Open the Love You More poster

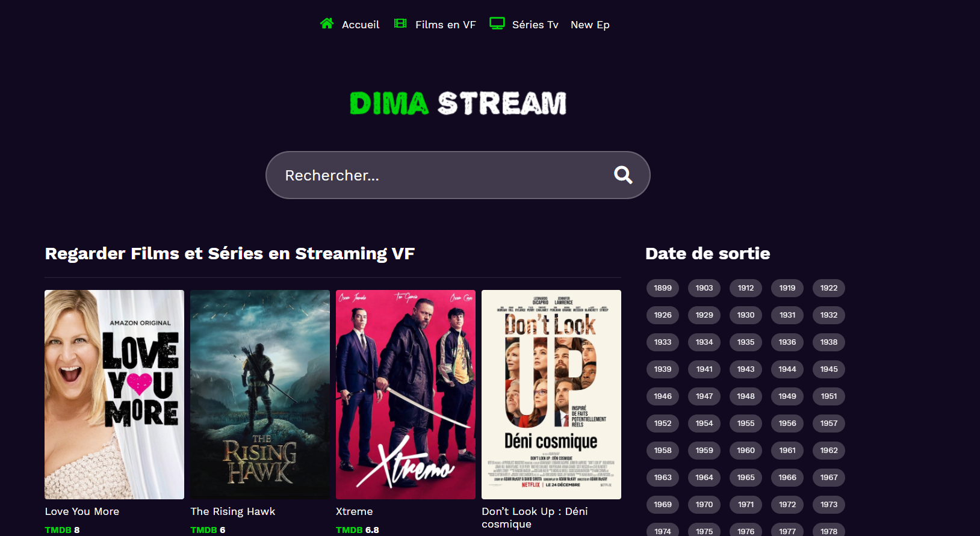point(114,395)
